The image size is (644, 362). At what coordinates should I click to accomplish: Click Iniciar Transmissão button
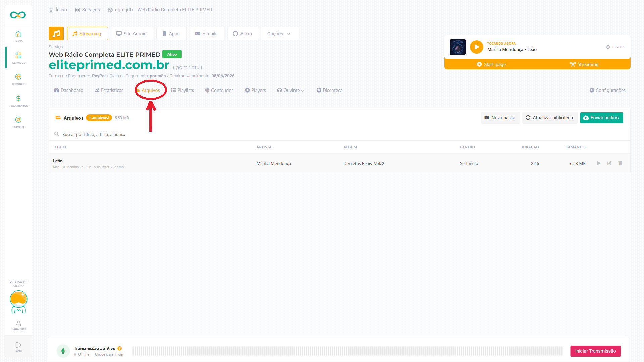click(595, 351)
